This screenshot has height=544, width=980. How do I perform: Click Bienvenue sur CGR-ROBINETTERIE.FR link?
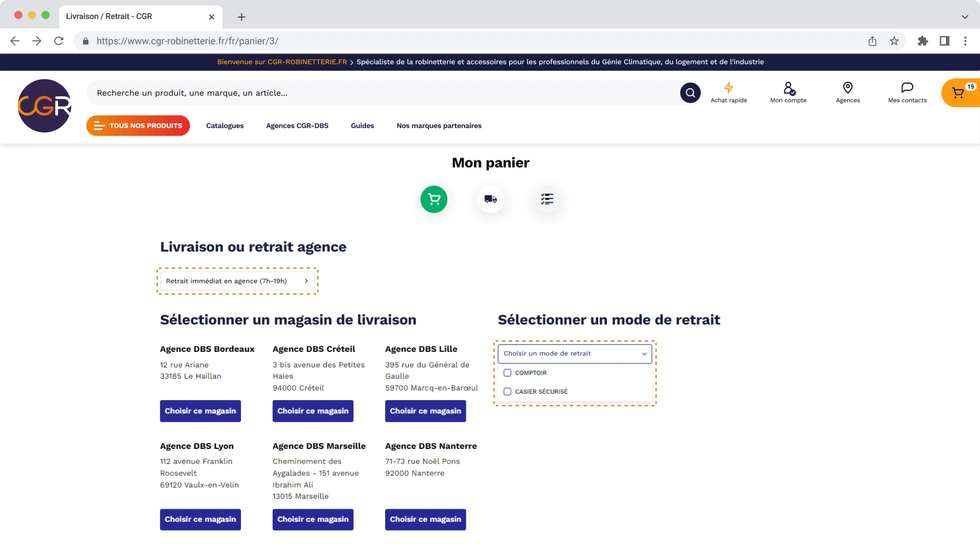point(282,62)
